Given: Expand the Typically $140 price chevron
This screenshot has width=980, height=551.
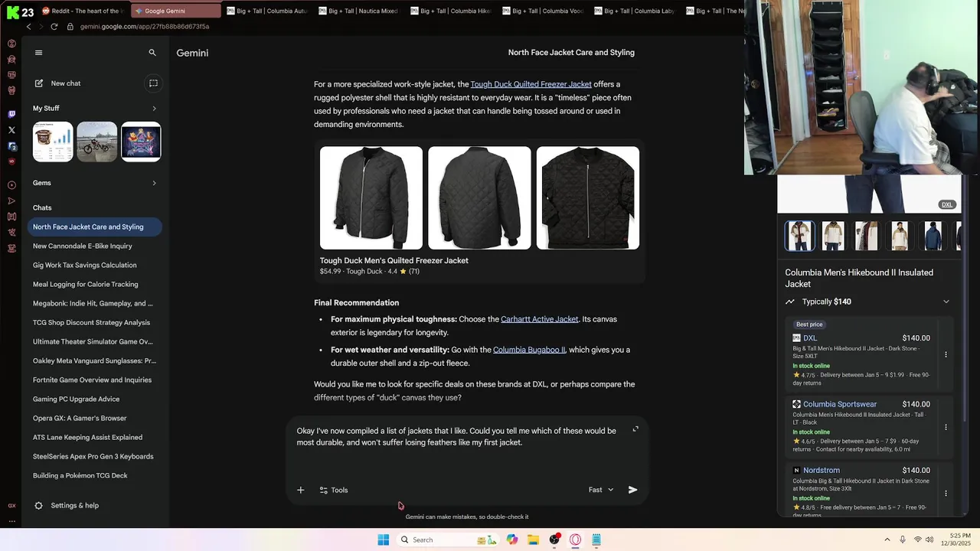Looking at the screenshot, I should pyautogui.click(x=946, y=302).
